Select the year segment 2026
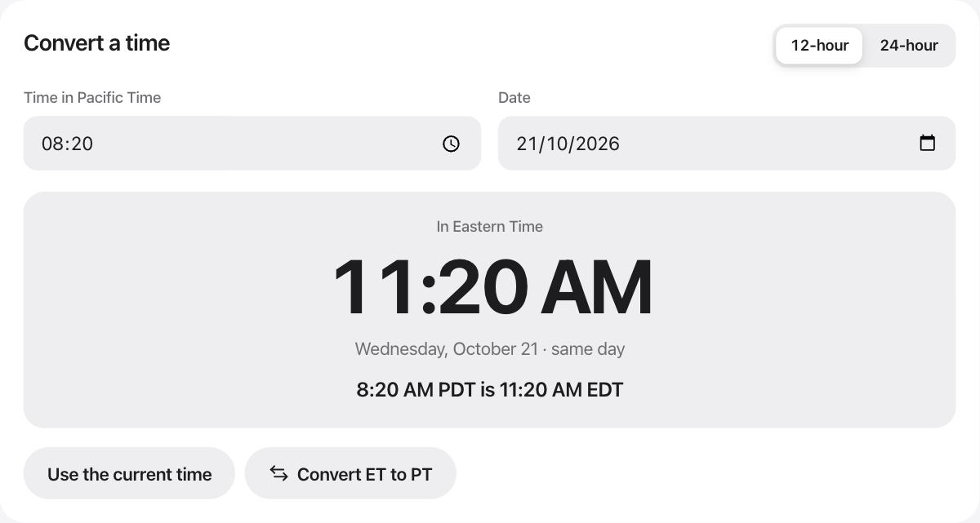This screenshot has height=523, width=980. pyautogui.click(x=598, y=144)
